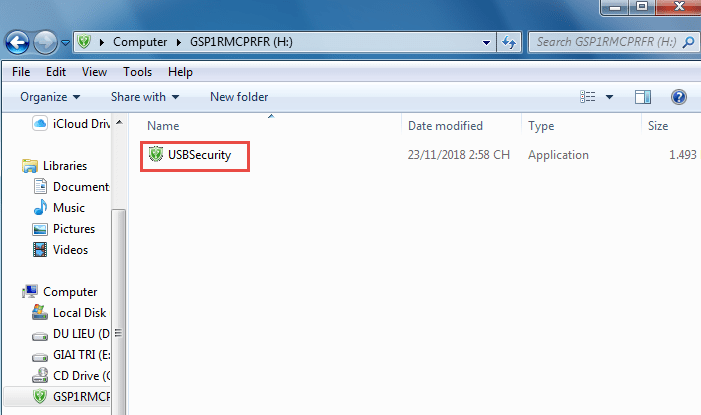The image size is (701, 415).
Task: Open Windows Help question mark icon
Action: point(678,97)
